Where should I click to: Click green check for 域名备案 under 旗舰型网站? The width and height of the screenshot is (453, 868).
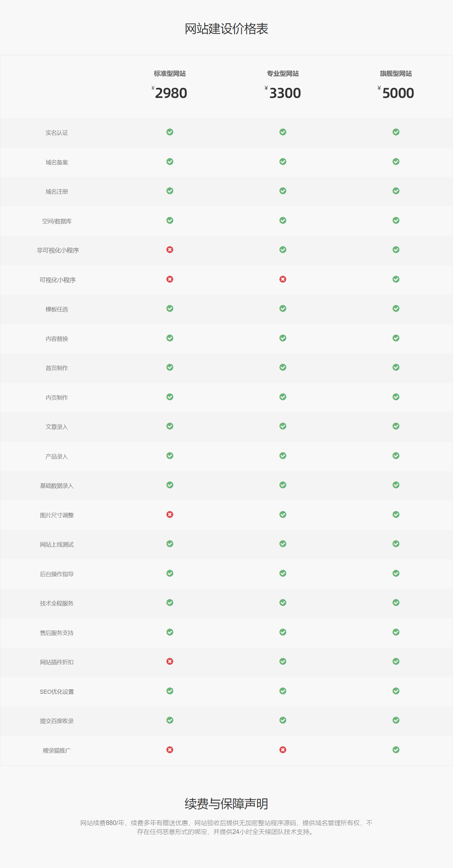click(x=396, y=162)
